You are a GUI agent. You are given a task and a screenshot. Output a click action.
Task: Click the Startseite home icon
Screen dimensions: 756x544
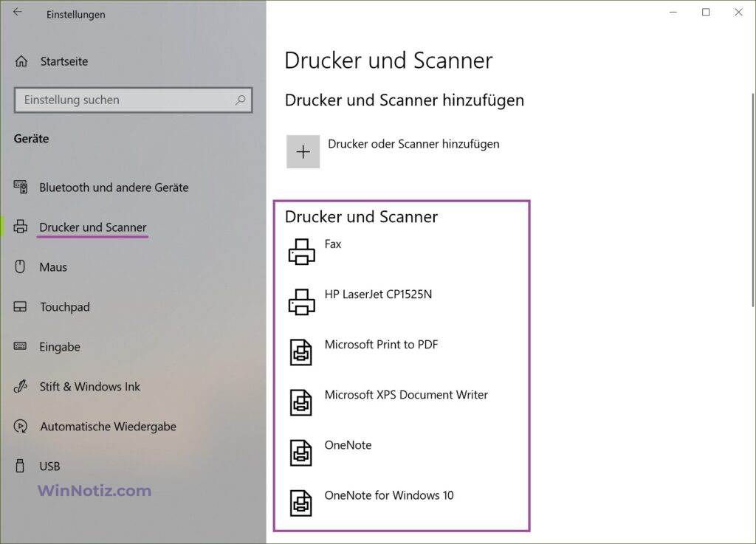(21, 61)
